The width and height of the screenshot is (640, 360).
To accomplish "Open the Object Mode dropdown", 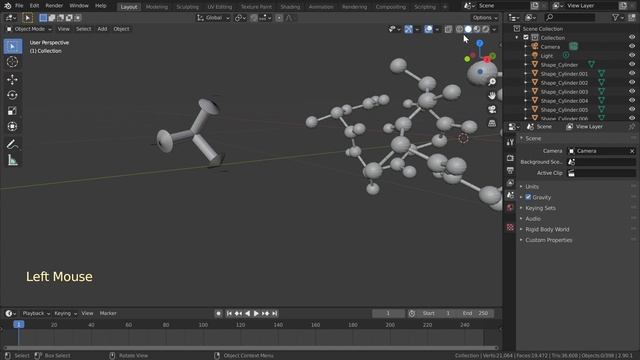I will (x=29, y=29).
